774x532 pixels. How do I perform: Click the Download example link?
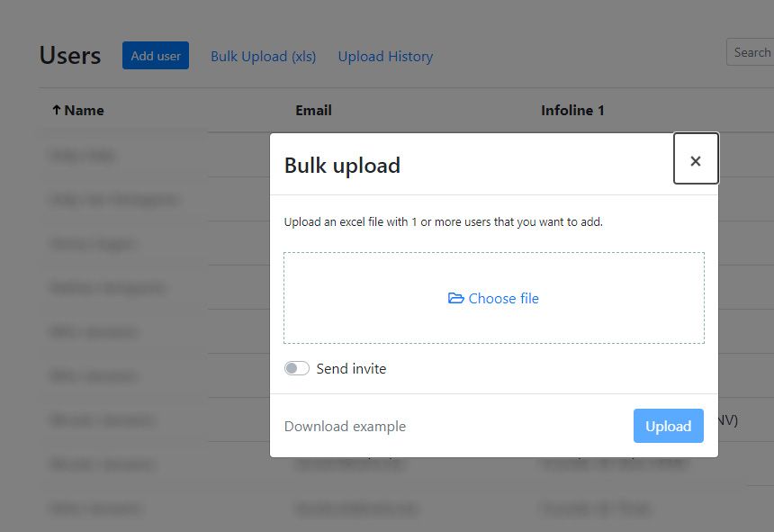coord(345,426)
